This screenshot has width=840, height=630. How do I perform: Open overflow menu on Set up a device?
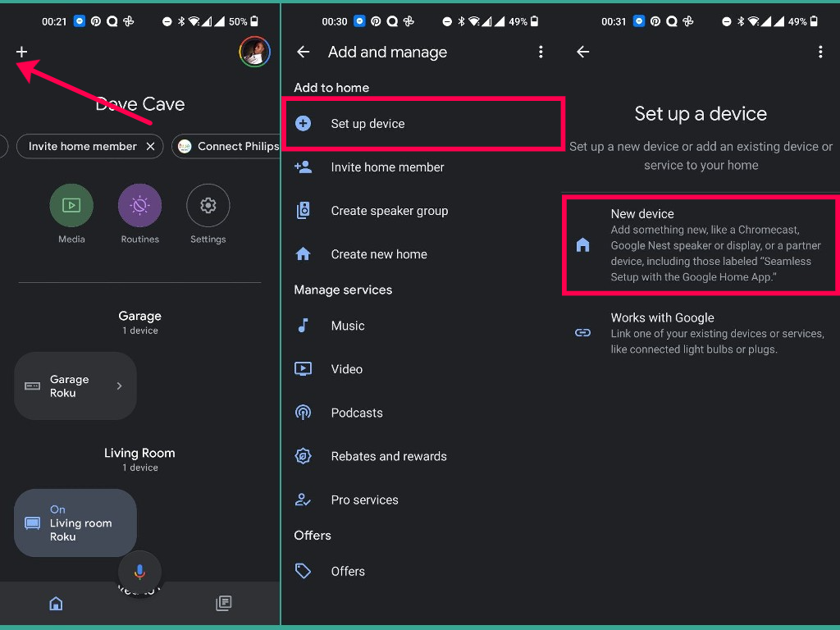tap(820, 52)
